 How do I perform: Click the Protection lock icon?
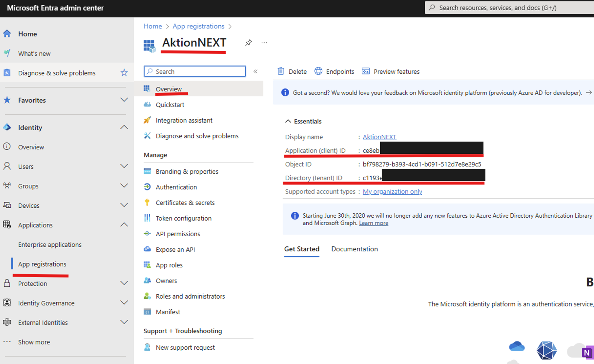(x=7, y=283)
